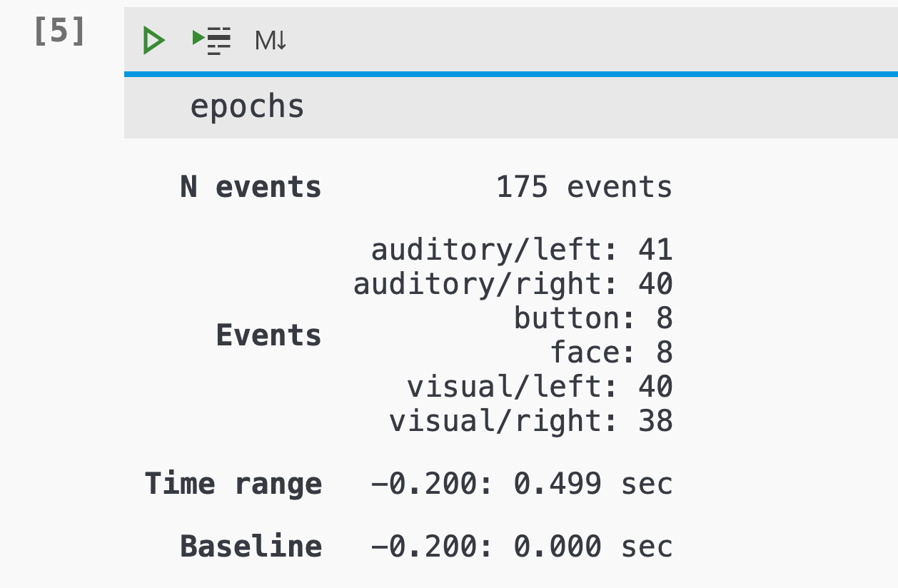Select 'face: 8' entry

click(611, 353)
